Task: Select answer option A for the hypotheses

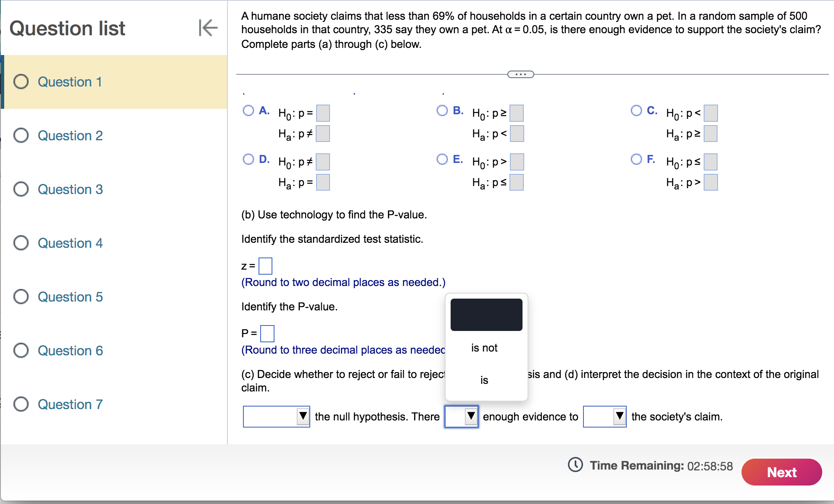Action: click(x=248, y=110)
